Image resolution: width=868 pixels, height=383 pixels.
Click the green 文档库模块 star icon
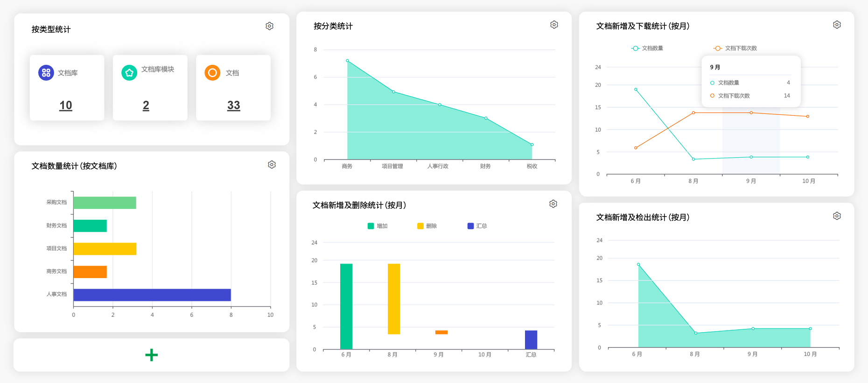129,73
